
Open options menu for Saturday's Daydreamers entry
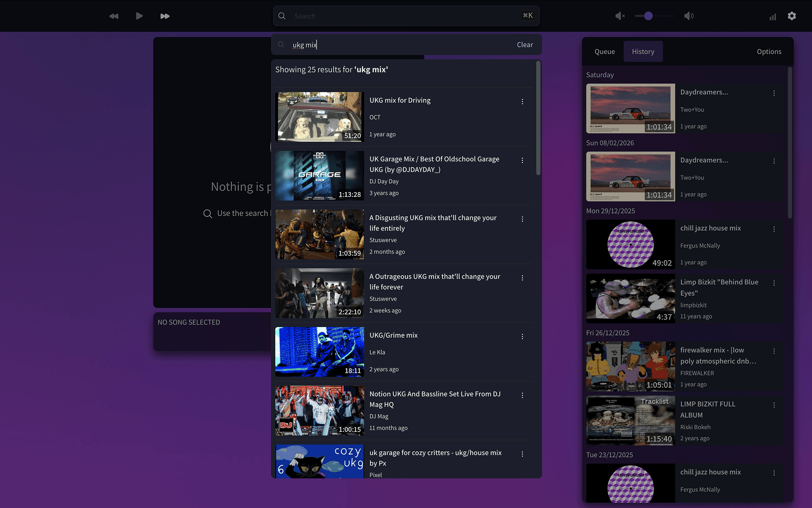click(774, 93)
